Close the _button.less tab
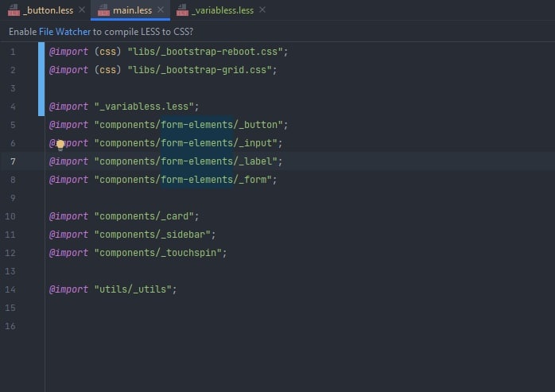555x392 pixels. click(x=82, y=10)
